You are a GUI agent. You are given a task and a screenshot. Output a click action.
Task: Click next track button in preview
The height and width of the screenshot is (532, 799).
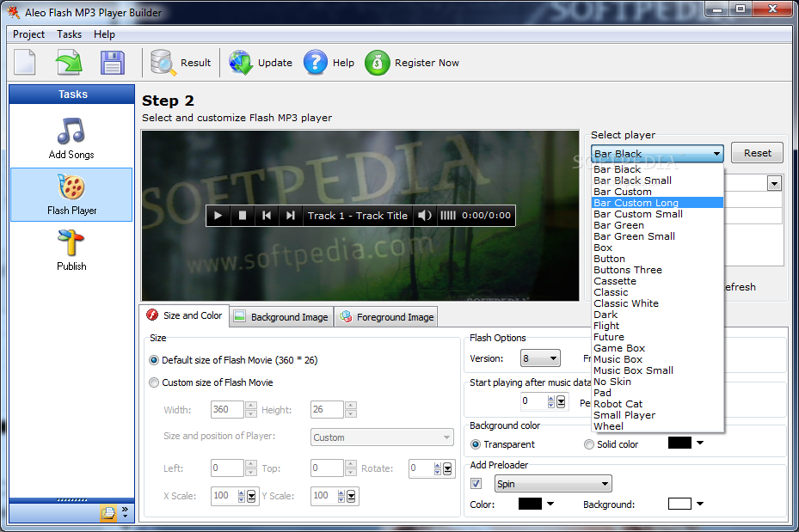pyautogui.click(x=291, y=216)
